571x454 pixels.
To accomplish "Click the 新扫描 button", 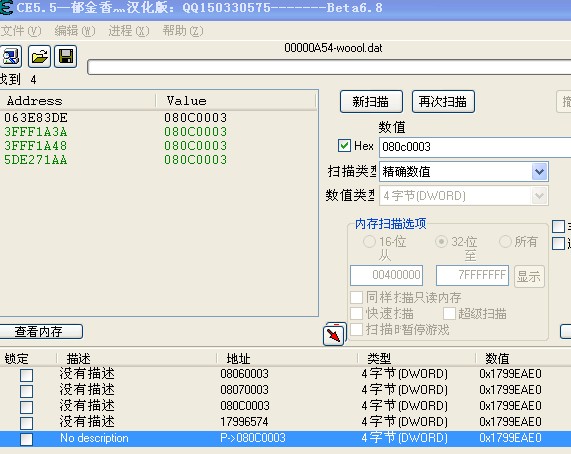I will (371, 102).
